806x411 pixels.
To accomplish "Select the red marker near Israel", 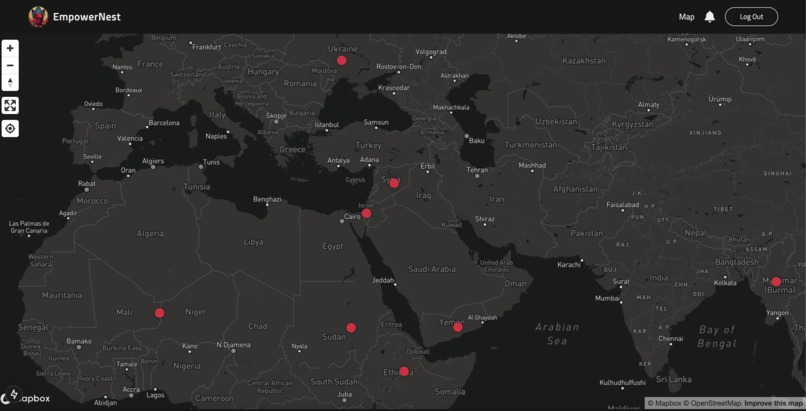I will point(366,213).
